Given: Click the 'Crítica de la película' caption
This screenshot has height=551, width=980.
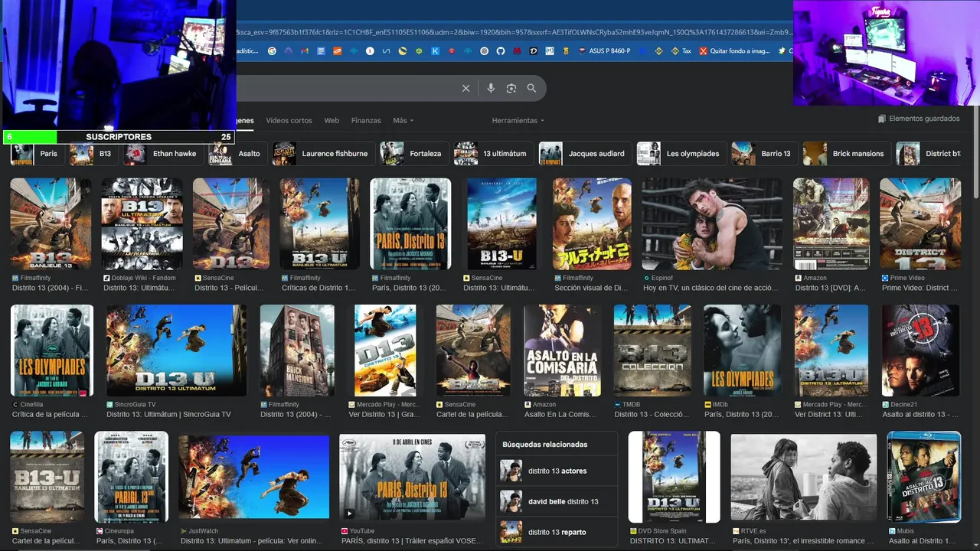Looking at the screenshot, I should pos(51,414).
